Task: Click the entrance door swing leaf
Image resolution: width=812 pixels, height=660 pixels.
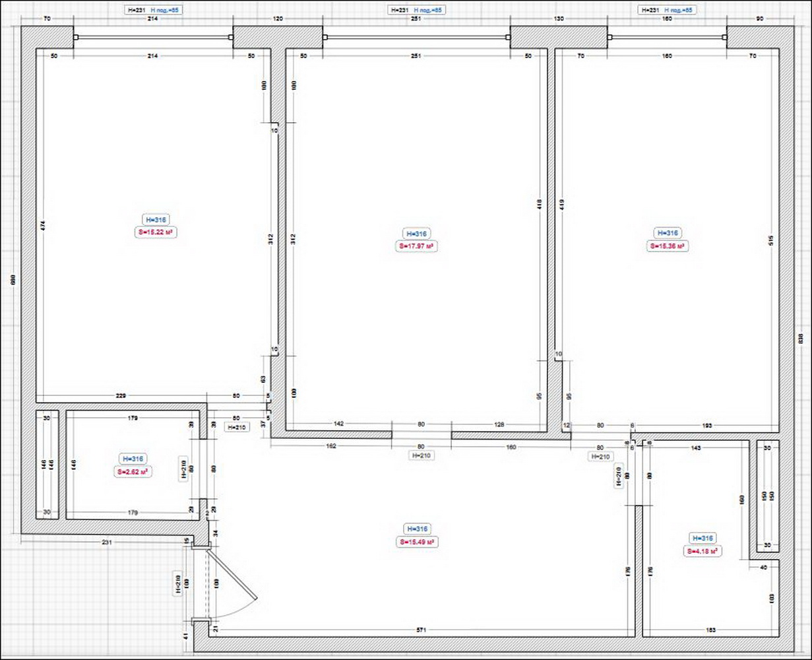Action: pyautogui.click(x=235, y=581)
